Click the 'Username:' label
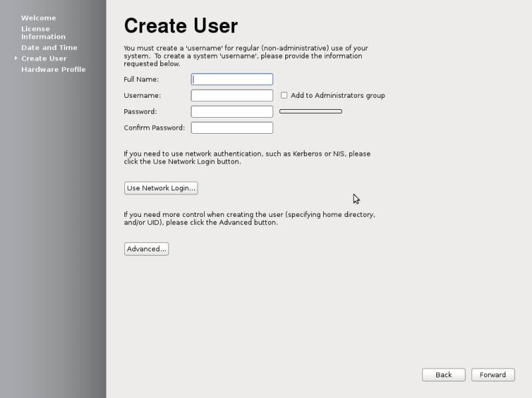The width and height of the screenshot is (532, 398). click(x=142, y=95)
